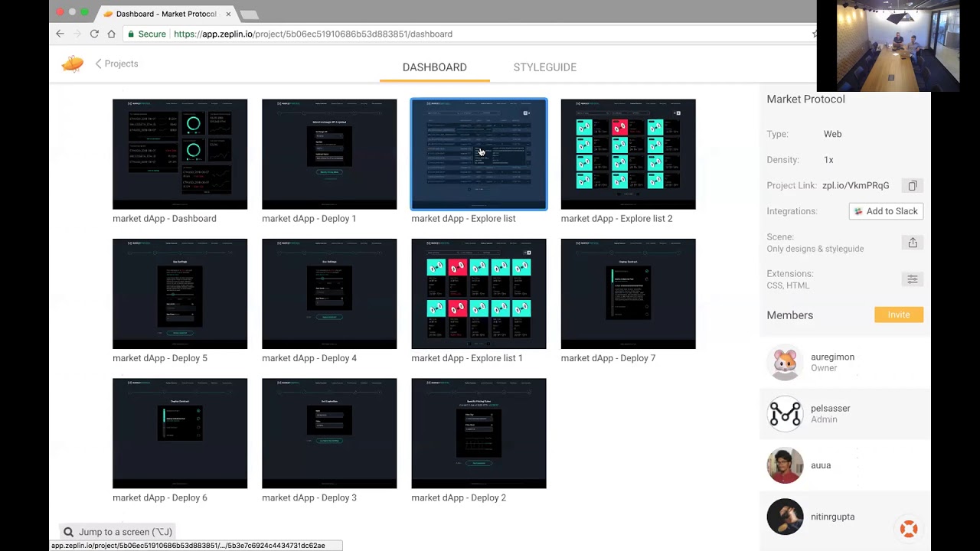Click Only designs & styleguide text

[x=815, y=249]
